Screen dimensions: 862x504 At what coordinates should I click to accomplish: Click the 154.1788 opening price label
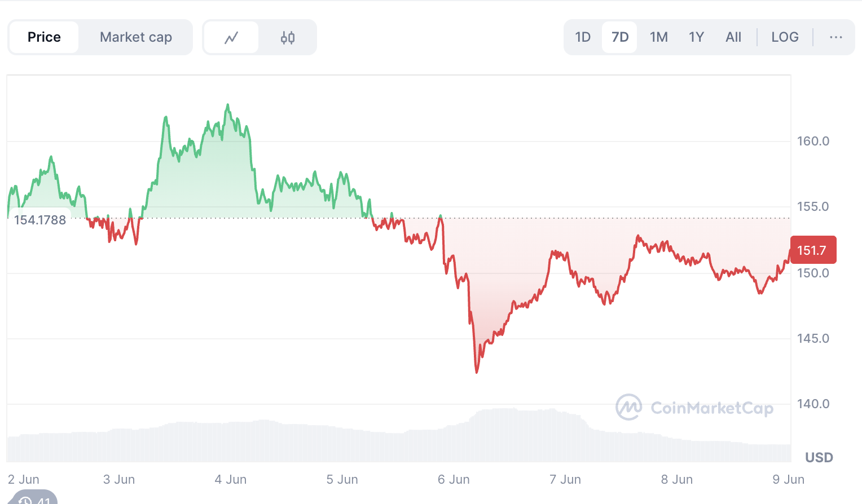point(40,220)
